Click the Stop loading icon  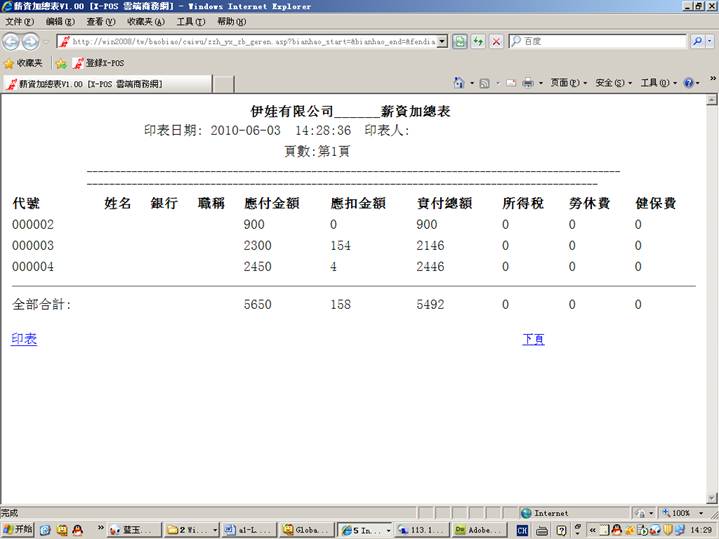tap(494, 41)
